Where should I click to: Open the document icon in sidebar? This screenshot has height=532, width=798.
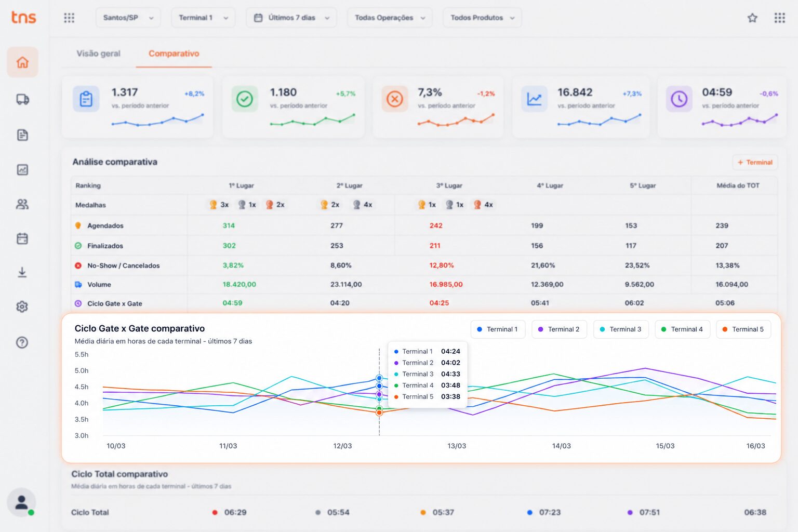tap(22, 135)
